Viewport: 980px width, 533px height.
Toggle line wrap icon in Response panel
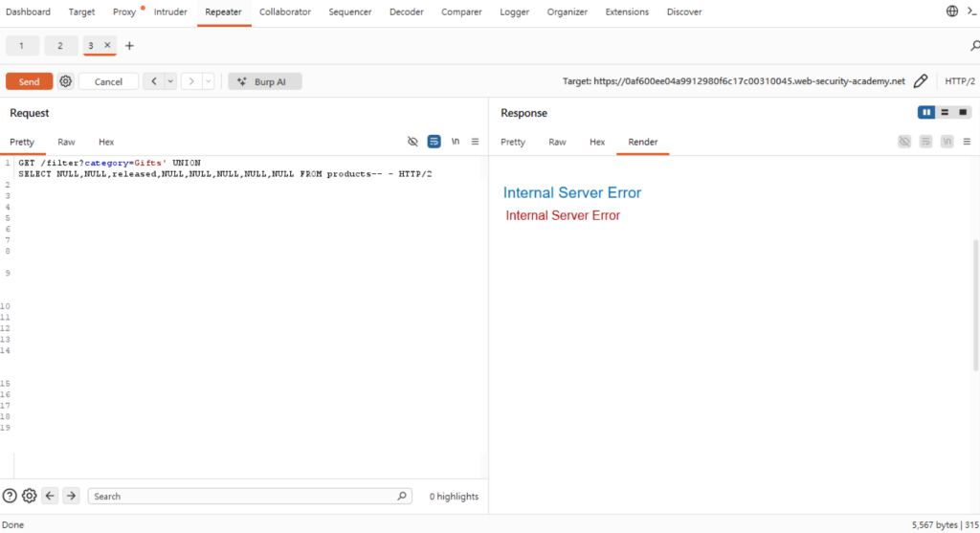[x=925, y=142]
